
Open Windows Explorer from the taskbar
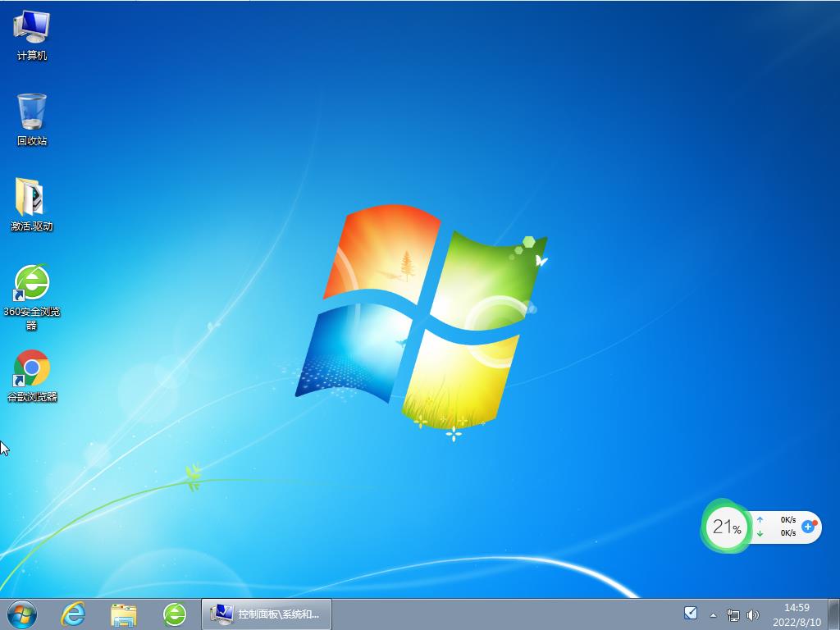125,614
